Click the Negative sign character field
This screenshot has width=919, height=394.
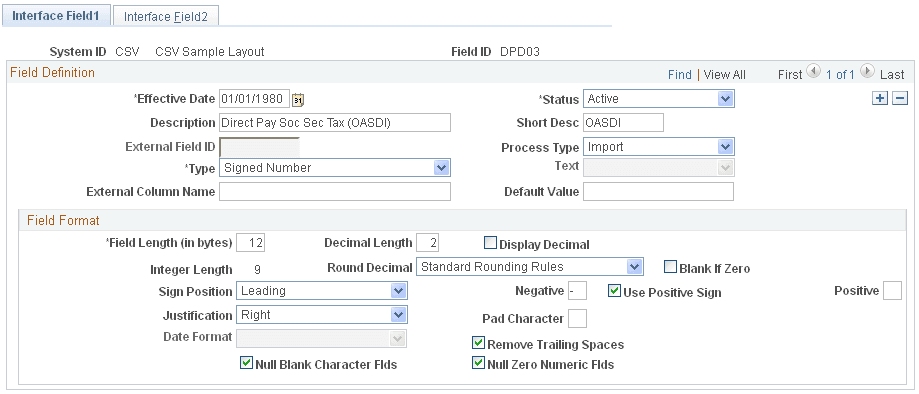coord(577,290)
